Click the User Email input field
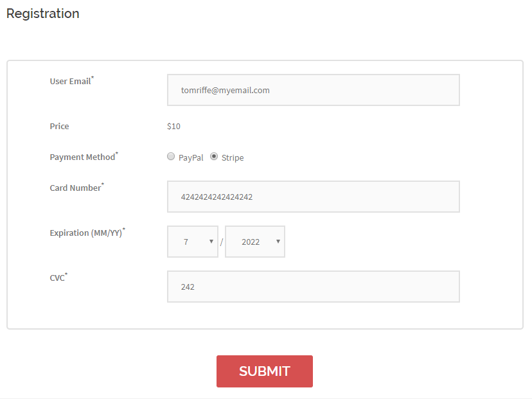532x399 pixels. point(313,90)
